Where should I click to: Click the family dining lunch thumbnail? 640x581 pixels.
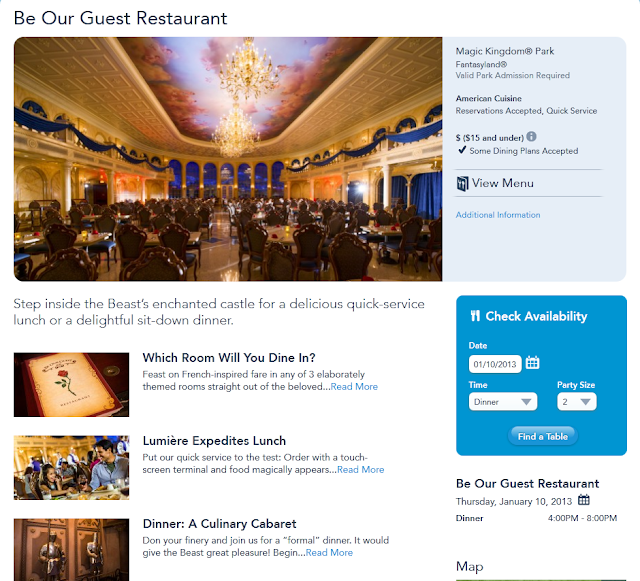tap(71, 467)
